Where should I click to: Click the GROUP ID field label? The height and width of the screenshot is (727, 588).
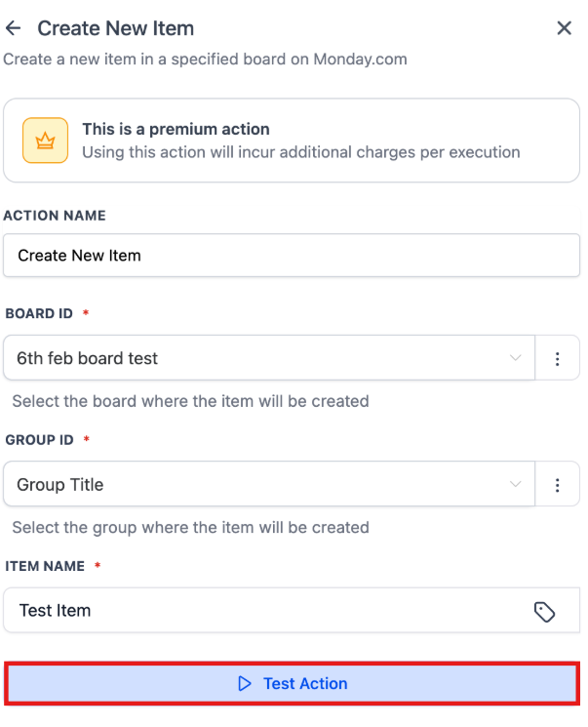click(x=41, y=440)
